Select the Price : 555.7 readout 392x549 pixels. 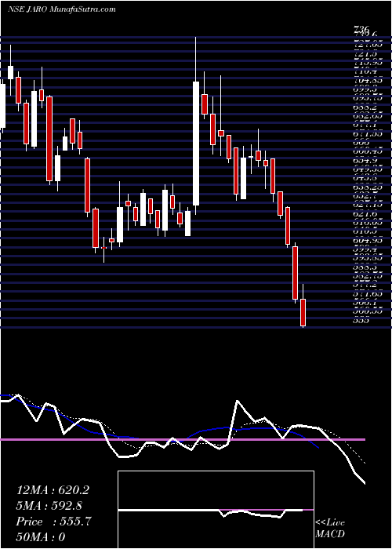click(x=53, y=522)
